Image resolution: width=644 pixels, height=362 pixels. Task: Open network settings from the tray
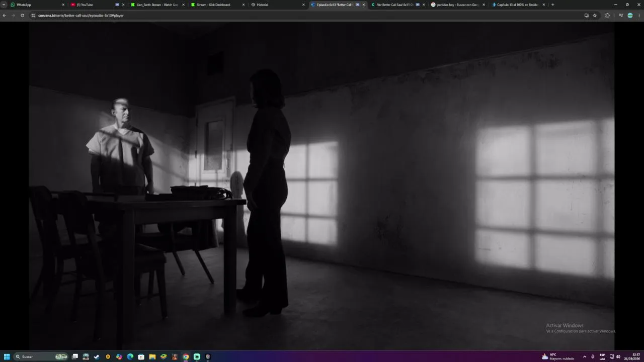pyautogui.click(x=612, y=356)
